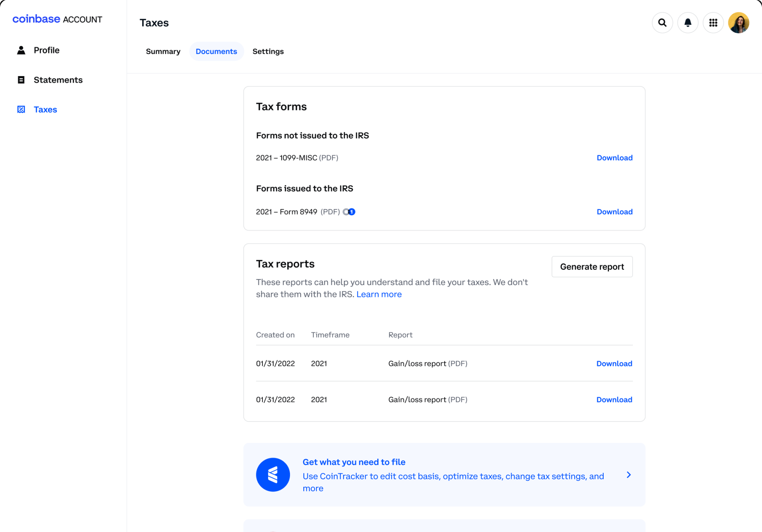Download the 2021 Form 8949

(x=614, y=212)
